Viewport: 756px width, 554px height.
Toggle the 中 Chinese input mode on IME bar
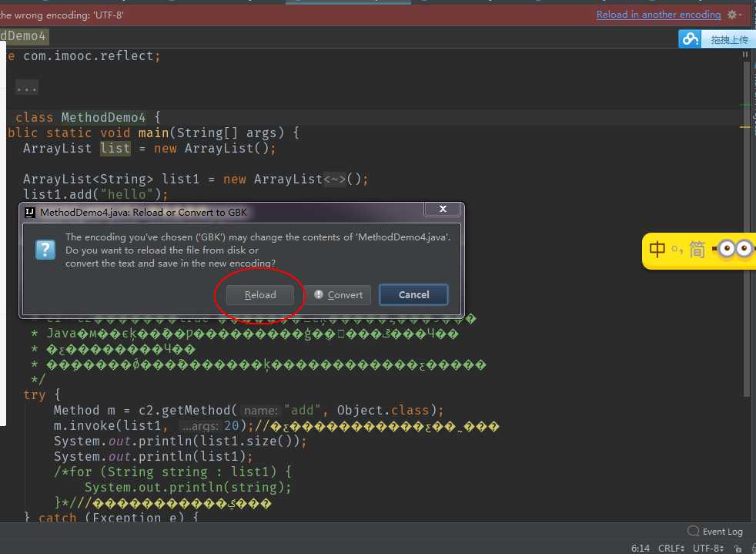click(x=657, y=250)
